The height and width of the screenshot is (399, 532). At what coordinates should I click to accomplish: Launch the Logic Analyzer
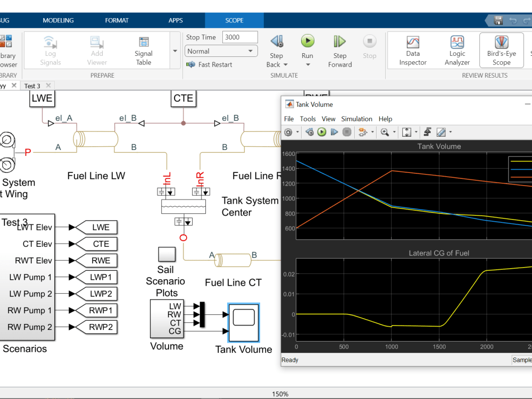click(x=457, y=49)
